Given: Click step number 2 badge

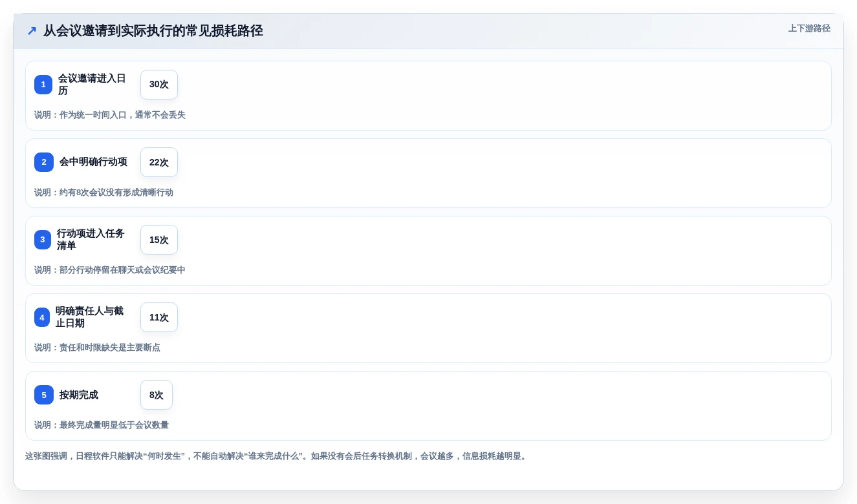Looking at the screenshot, I should point(44,162).
